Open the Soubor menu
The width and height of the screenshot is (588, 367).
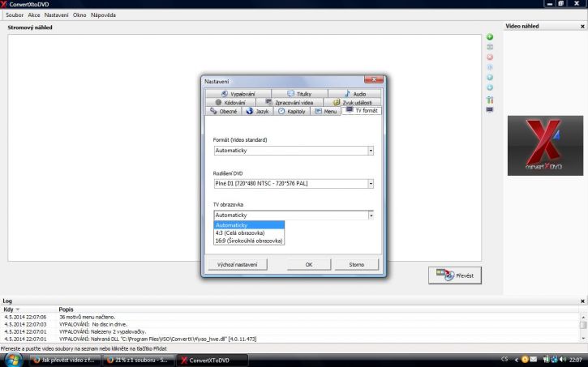pyautogui.click(x=15, y=15)
